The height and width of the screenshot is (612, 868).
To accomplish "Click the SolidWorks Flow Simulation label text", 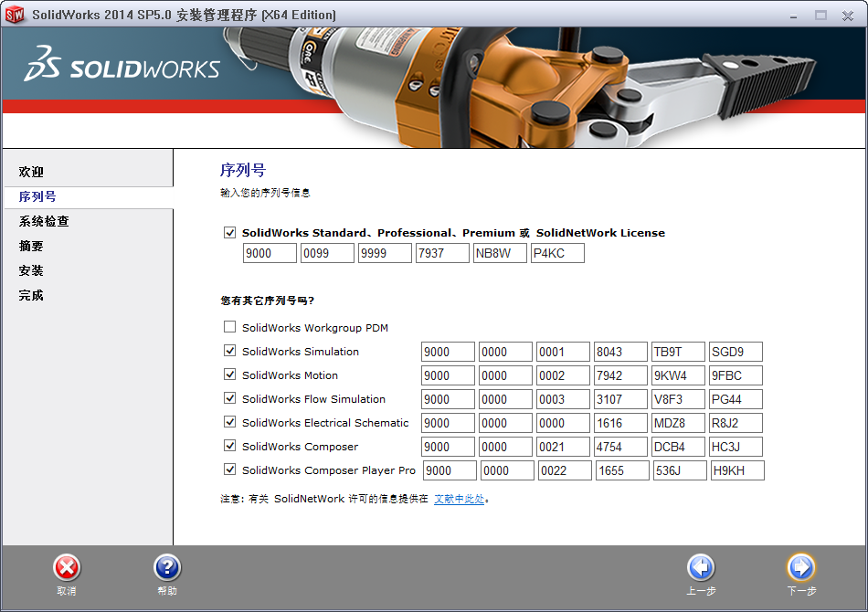I will pos(313,399).
